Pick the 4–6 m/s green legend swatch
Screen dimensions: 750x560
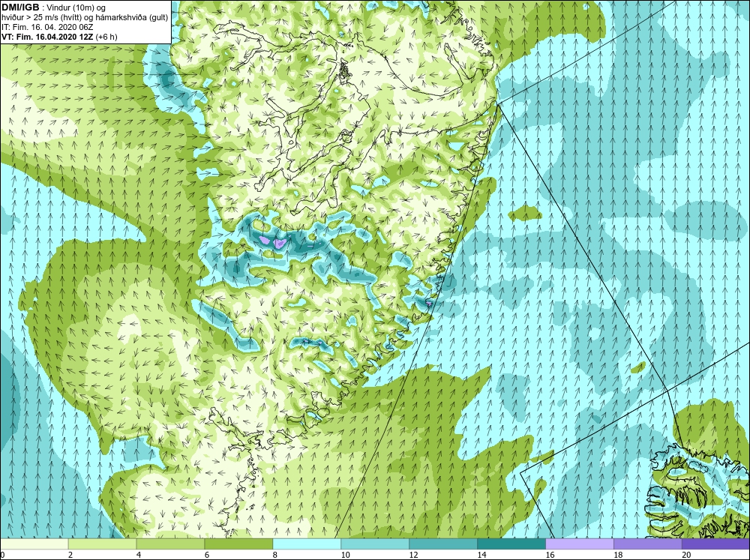[x=170, y=544]
